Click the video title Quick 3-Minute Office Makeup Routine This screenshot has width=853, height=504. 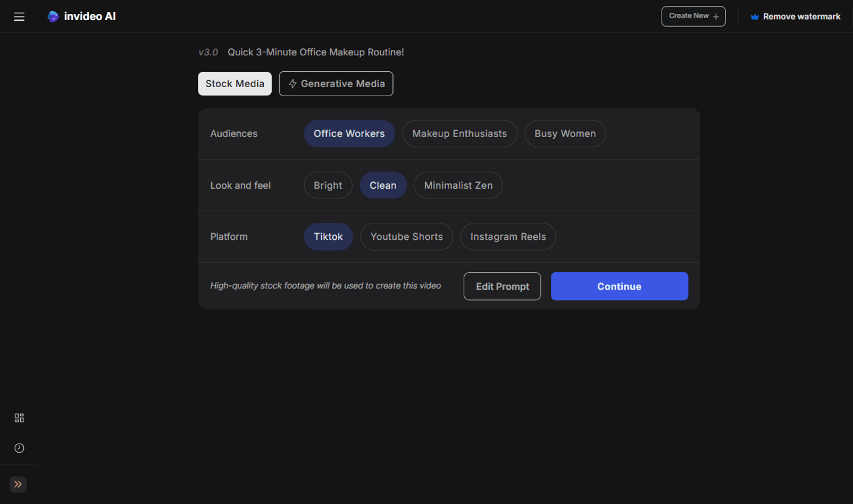point(316,52)
